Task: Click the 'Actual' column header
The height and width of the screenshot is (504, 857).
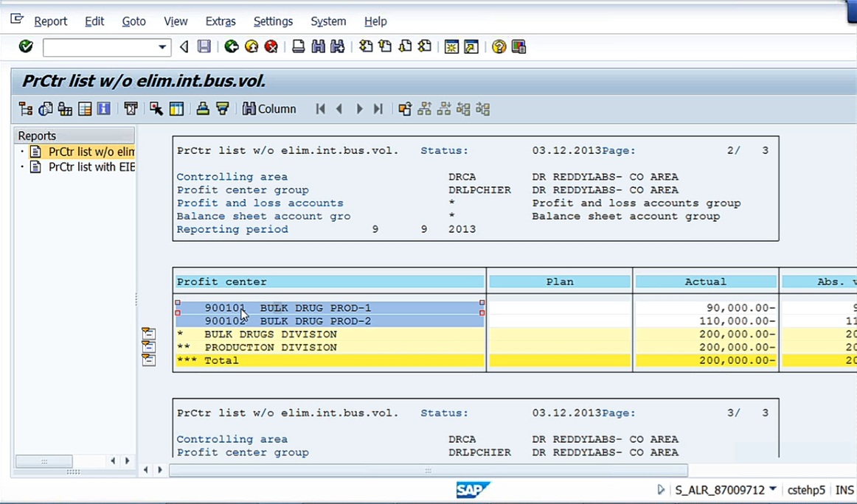Action: click(706, 281)
